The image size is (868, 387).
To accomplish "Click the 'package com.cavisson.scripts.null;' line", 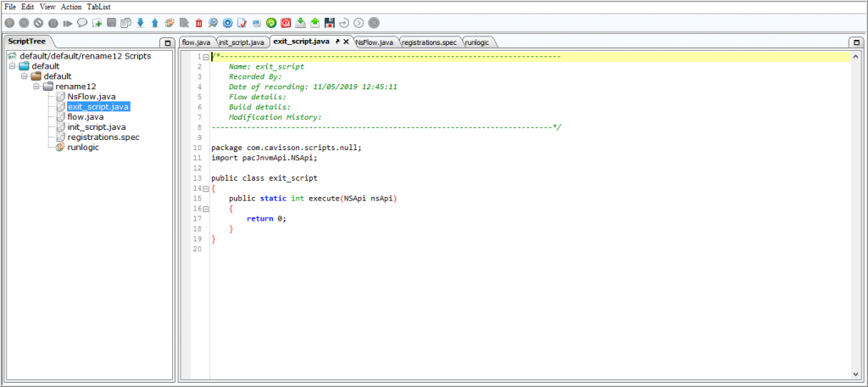I will click(287, 148).
